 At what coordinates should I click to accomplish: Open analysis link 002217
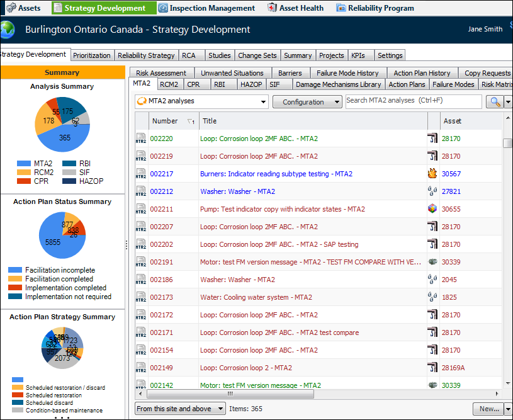(x=162, y=174)
